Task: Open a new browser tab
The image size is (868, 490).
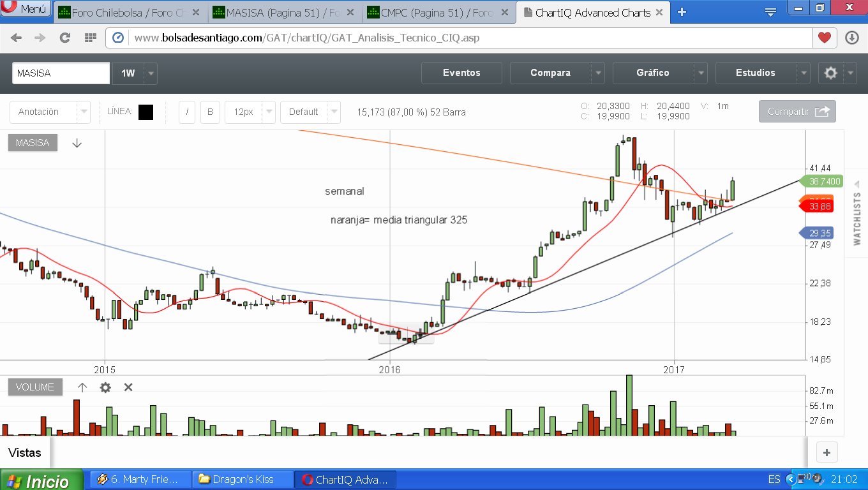Action: tap(682, 11)
